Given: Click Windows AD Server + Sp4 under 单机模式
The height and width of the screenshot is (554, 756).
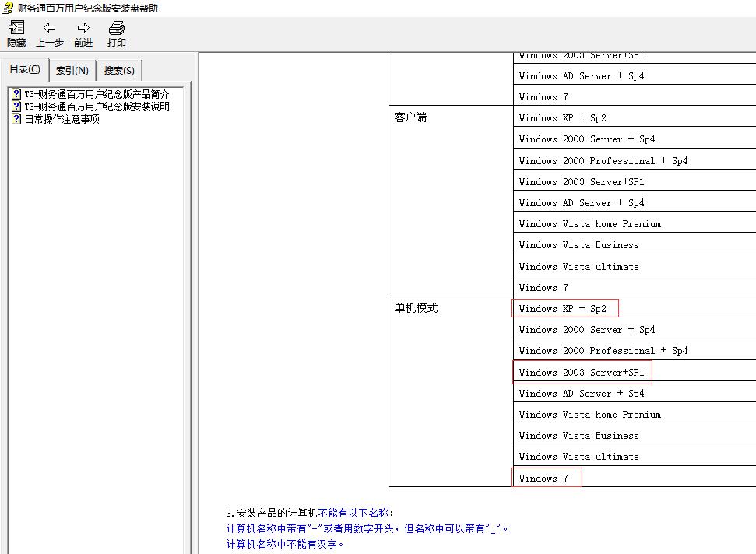Looking at the screenshot, I should pyautogui.click(x=582, y=394).
